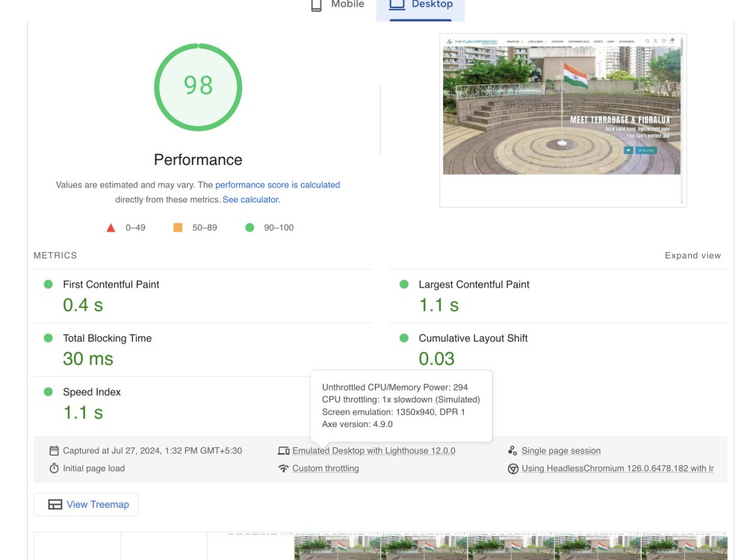Click the Captured at Jul 27, 2024 text
The image size is (747, 560).
click(x=152, y=450)
